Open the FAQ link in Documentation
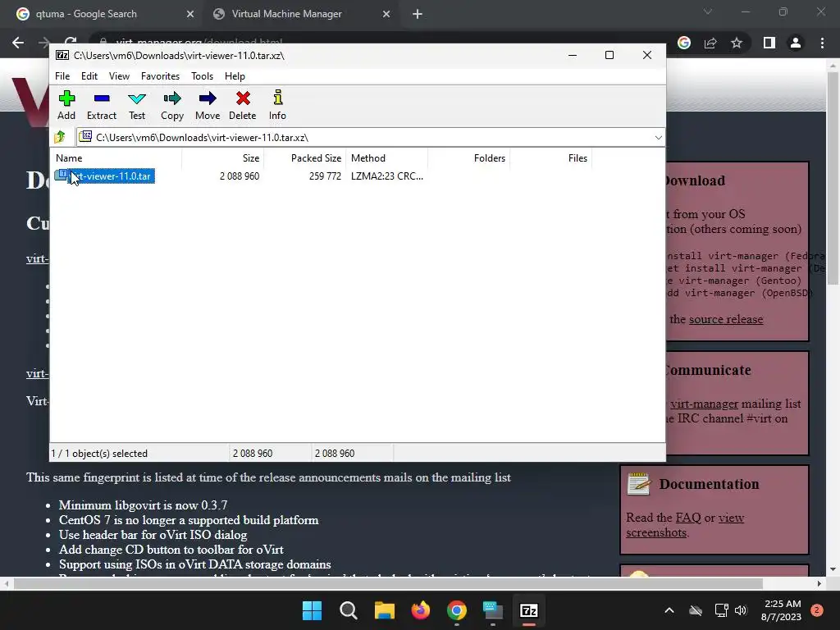 pos(688,518)
